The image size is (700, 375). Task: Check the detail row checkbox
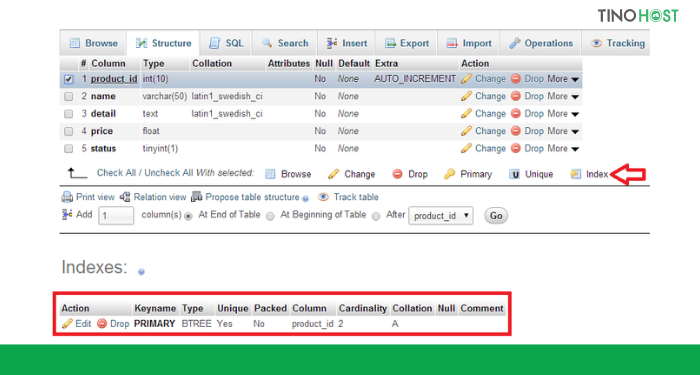point(68,114)
